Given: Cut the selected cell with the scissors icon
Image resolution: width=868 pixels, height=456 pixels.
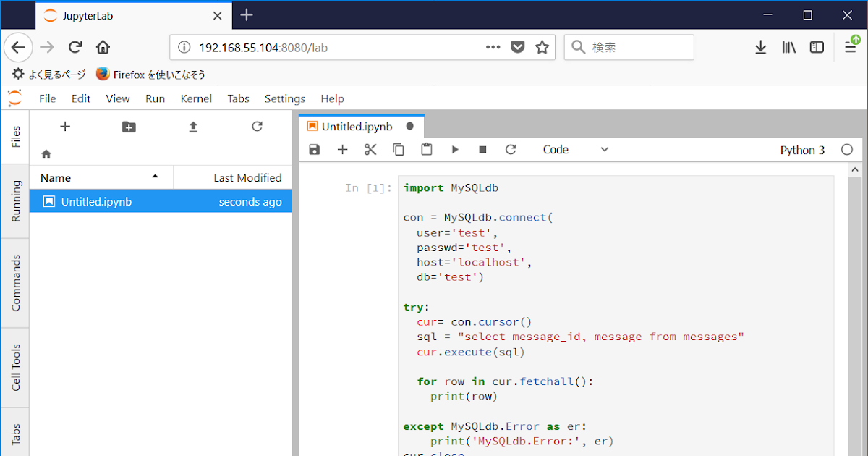Looking at the screenshot, I should (370, 149).
